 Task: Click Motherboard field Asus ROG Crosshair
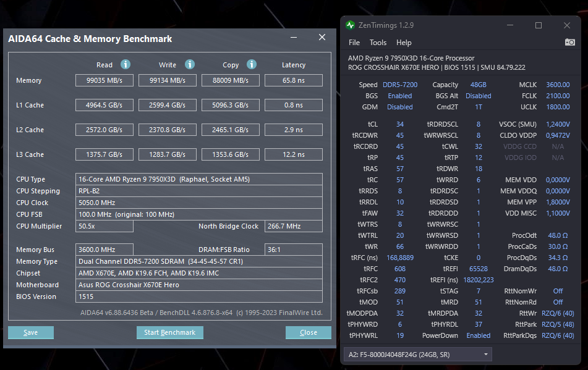coord(198,285)
